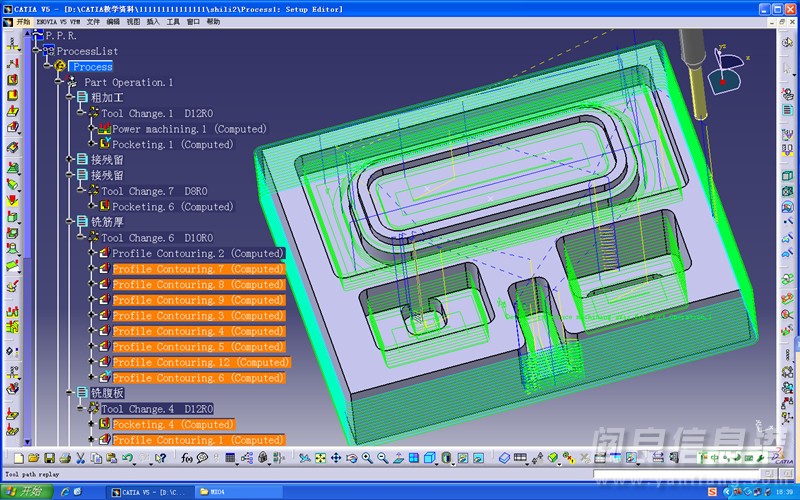The image size is (800, 500).
Task: Click the Zoom Out magnifier icon
Action: [383, 458]
